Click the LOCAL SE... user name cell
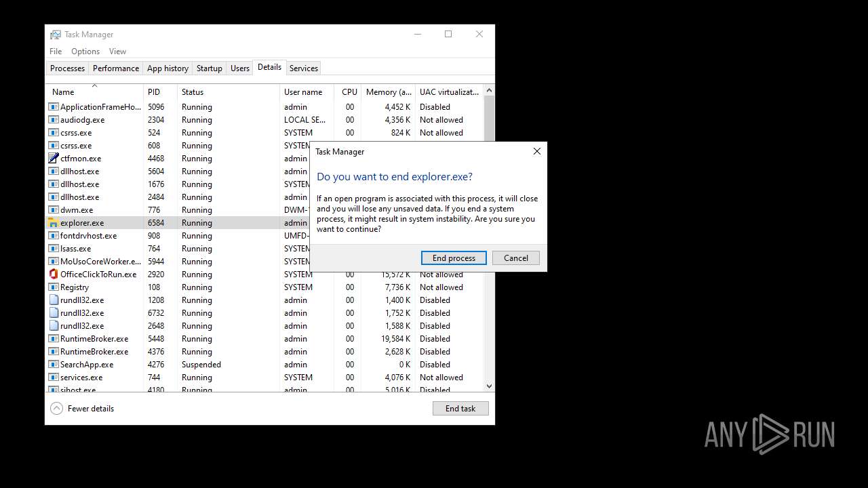Viewport: 868px width, 488px height. pos(305,119)
